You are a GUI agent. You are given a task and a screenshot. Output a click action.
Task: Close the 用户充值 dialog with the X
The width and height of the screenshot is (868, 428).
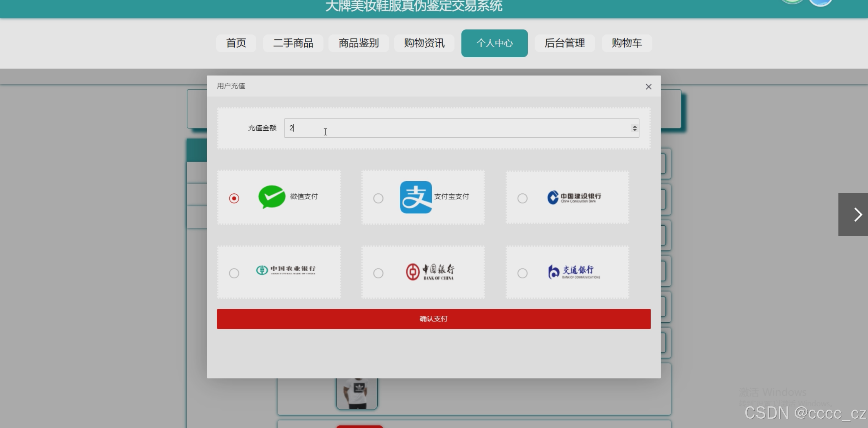pyautogui.click(x=649, y=87)
